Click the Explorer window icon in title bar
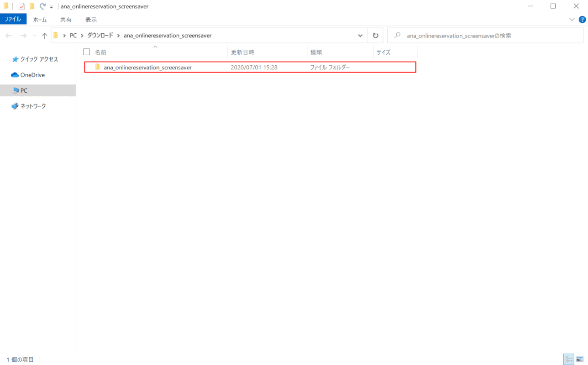 point(6,6)
